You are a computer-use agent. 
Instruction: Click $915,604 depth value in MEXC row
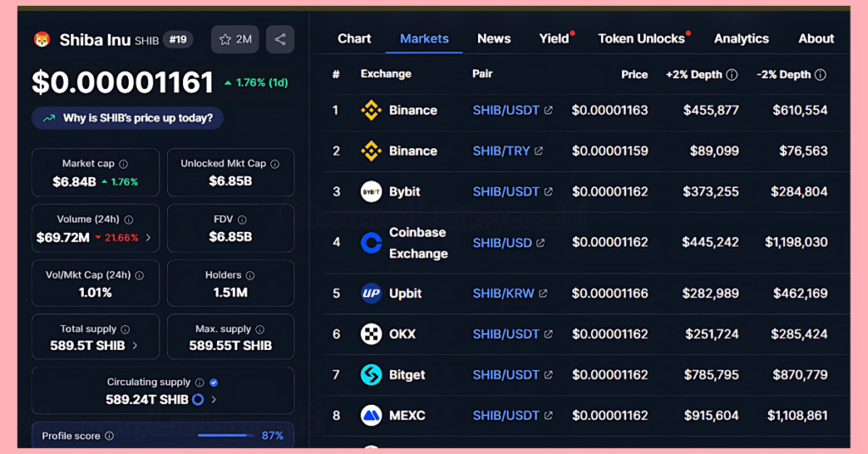(711, 415)
